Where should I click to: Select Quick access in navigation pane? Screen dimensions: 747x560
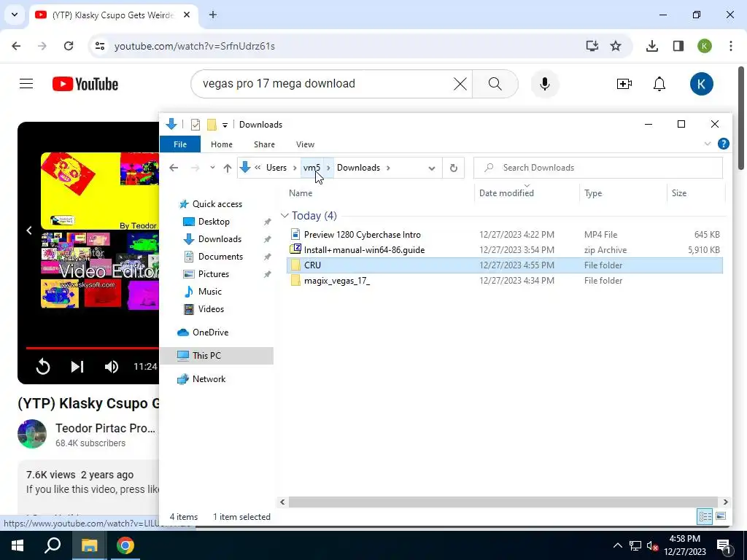coord(217,204)
